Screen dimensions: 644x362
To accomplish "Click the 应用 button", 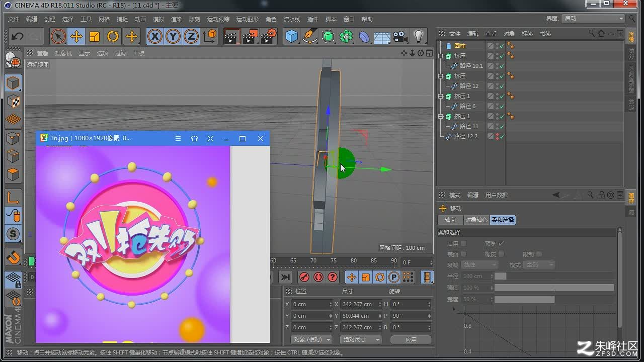I will coord(411,340).
